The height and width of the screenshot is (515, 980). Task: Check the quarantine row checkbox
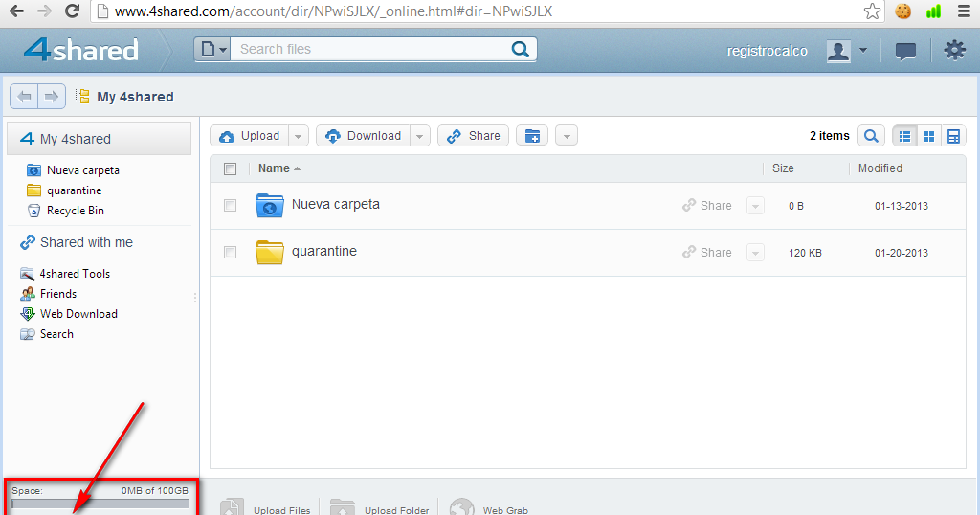[x=230, y=253]
